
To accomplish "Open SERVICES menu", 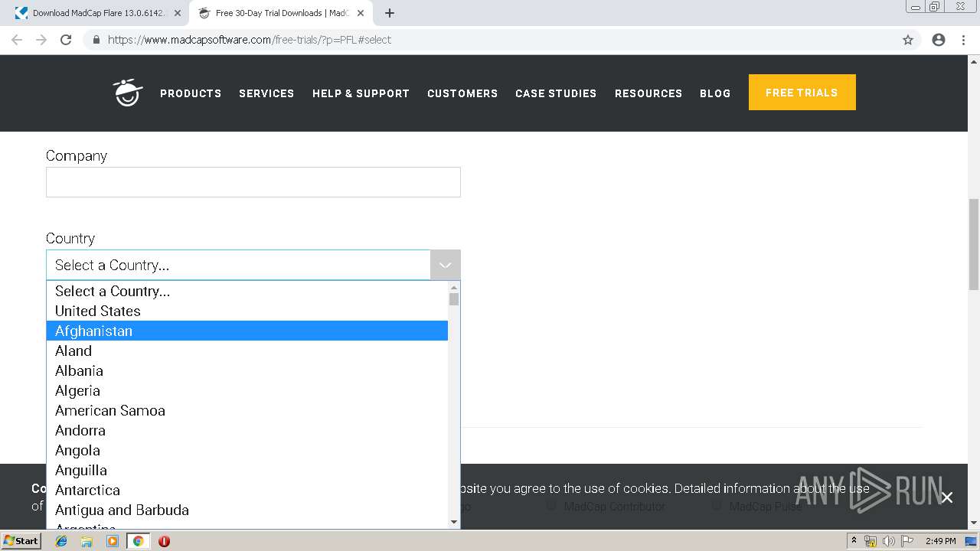I will [266, 93].
